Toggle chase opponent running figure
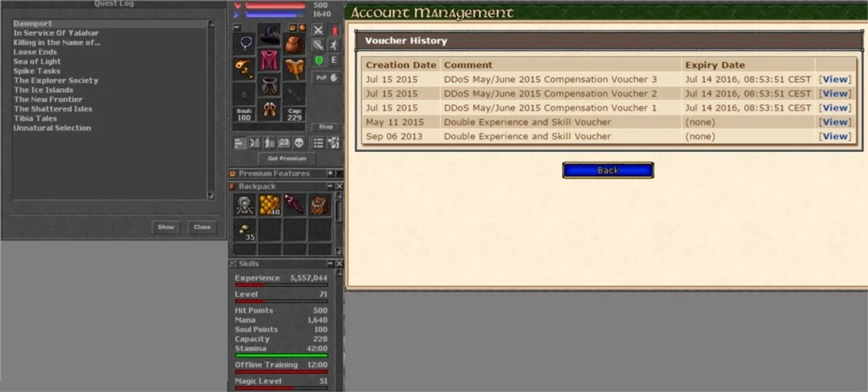 click(334, 45)
